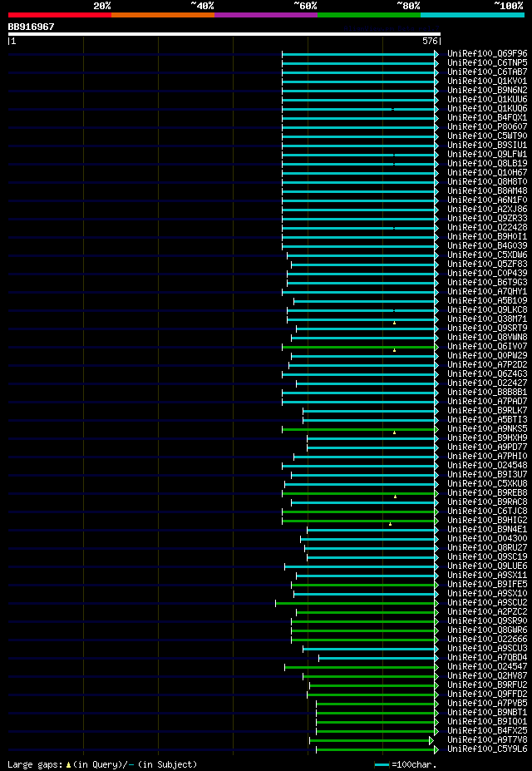Viewport: 532px width, 771px height.
Task: Open hit UniRef100_C6TAB7
Action: coord(487,72)
